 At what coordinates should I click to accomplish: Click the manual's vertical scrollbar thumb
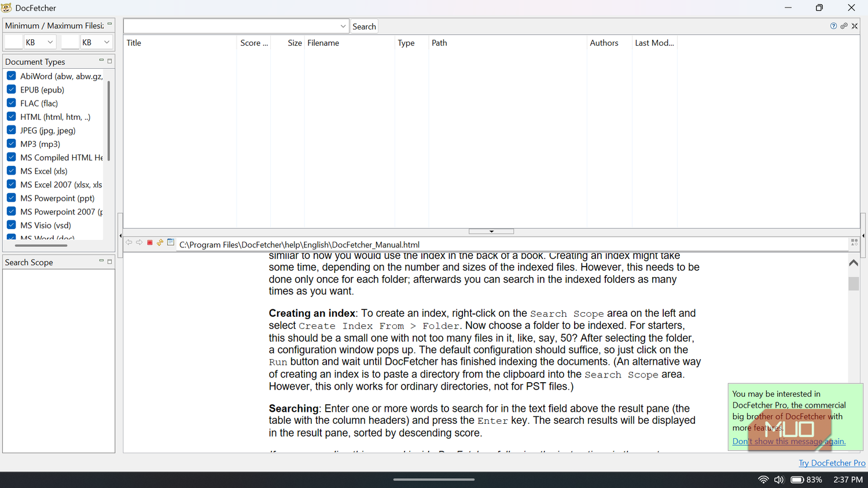tap(854, 284)
